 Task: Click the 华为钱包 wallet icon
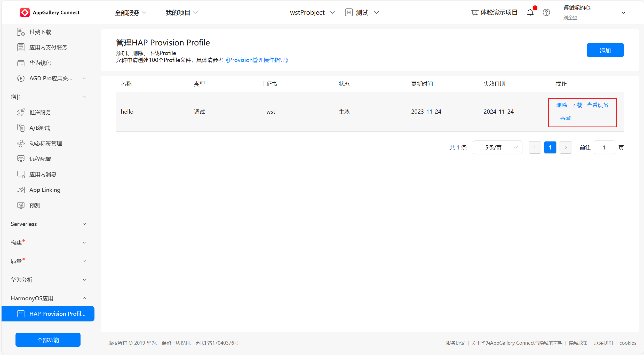tap(21, 63)
